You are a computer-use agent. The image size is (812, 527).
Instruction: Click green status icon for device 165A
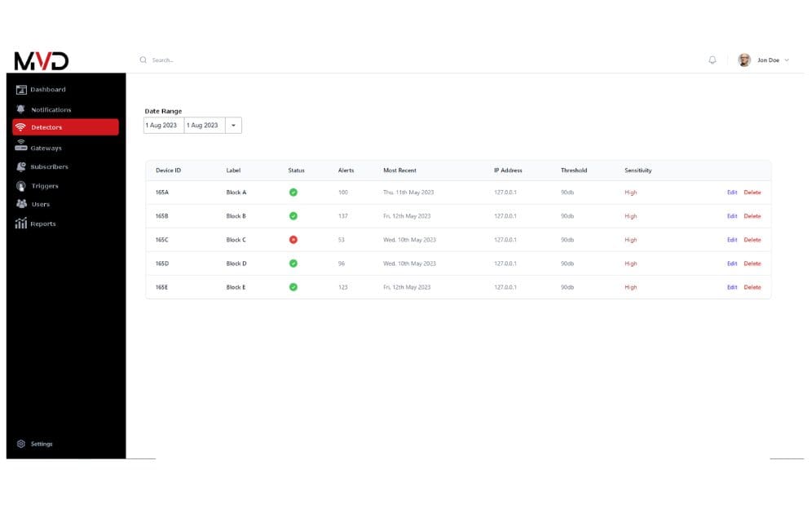[293, 193]
